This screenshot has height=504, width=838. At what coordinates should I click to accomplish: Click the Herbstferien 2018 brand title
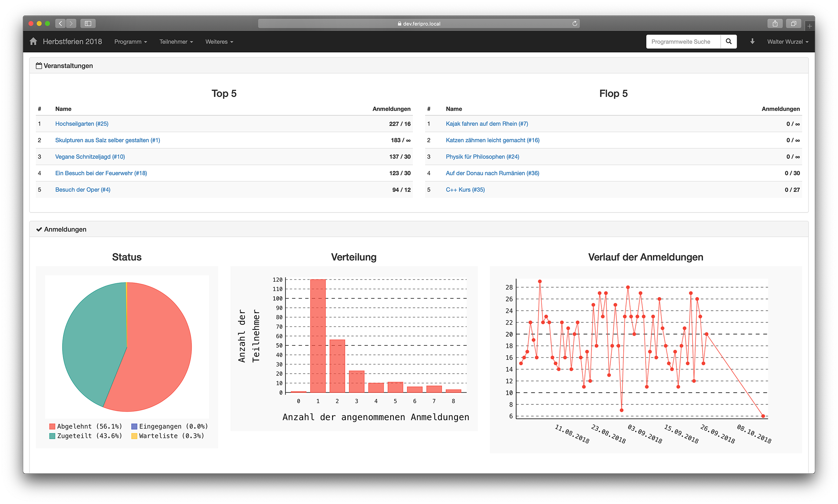coord(72,41)
